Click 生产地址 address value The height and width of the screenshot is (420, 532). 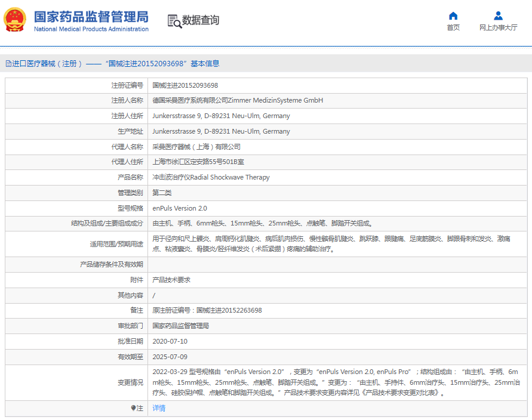point(221,131)
